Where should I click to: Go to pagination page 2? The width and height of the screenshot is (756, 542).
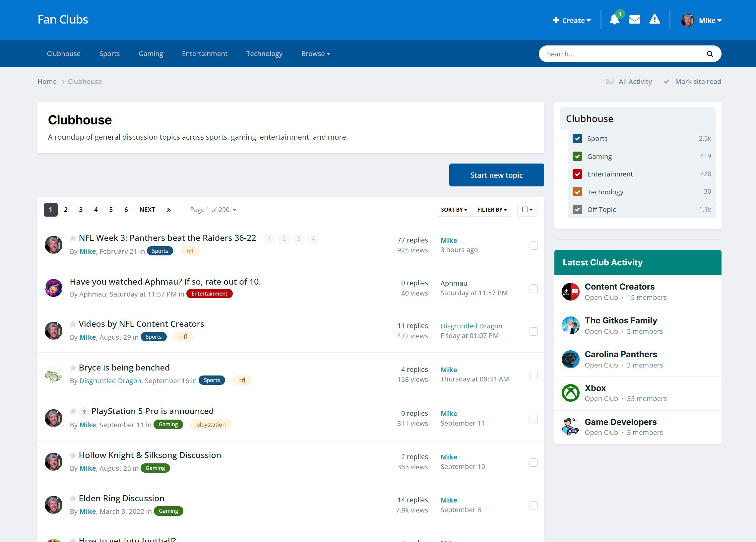coord(66,210)
